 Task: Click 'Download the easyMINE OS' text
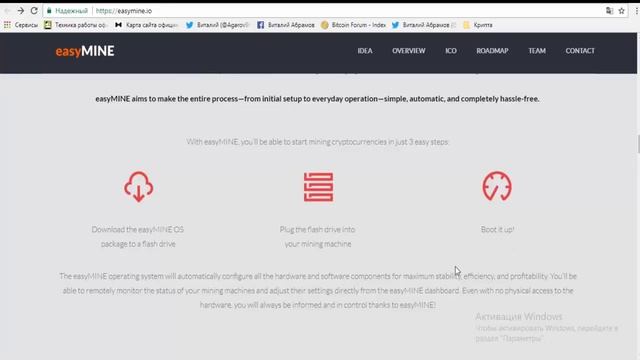(x=138, y=229)
